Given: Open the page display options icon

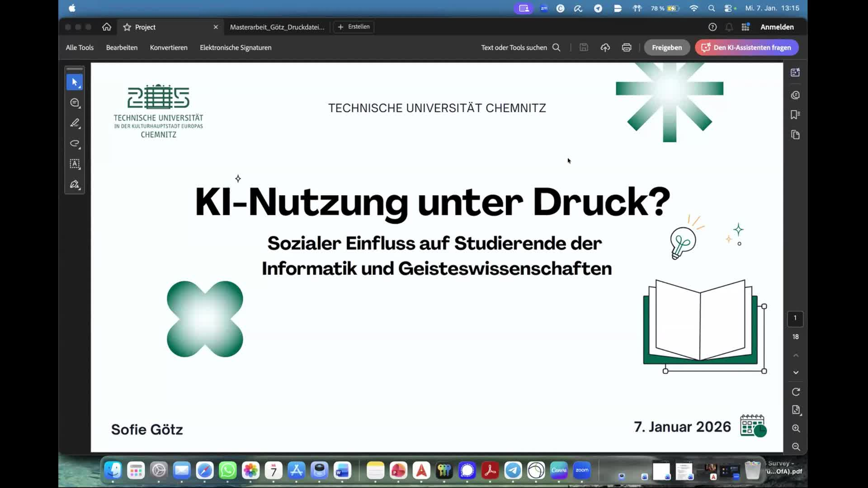Looking at the screenshot, I should click(796, 410).
